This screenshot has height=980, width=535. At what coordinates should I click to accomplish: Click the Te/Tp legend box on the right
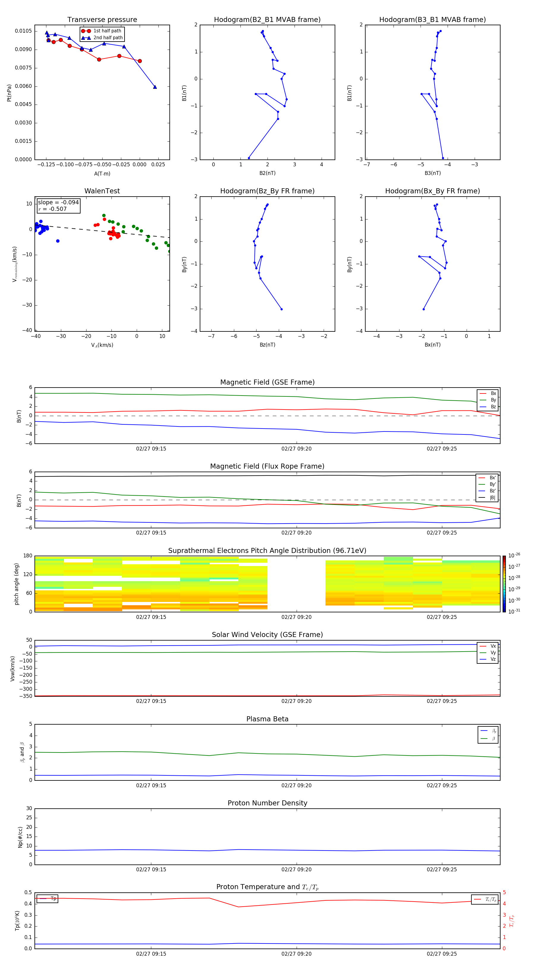point(484,899)
